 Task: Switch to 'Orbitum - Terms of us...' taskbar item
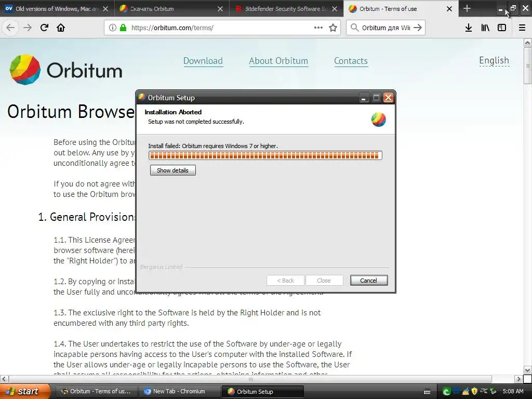96,392
